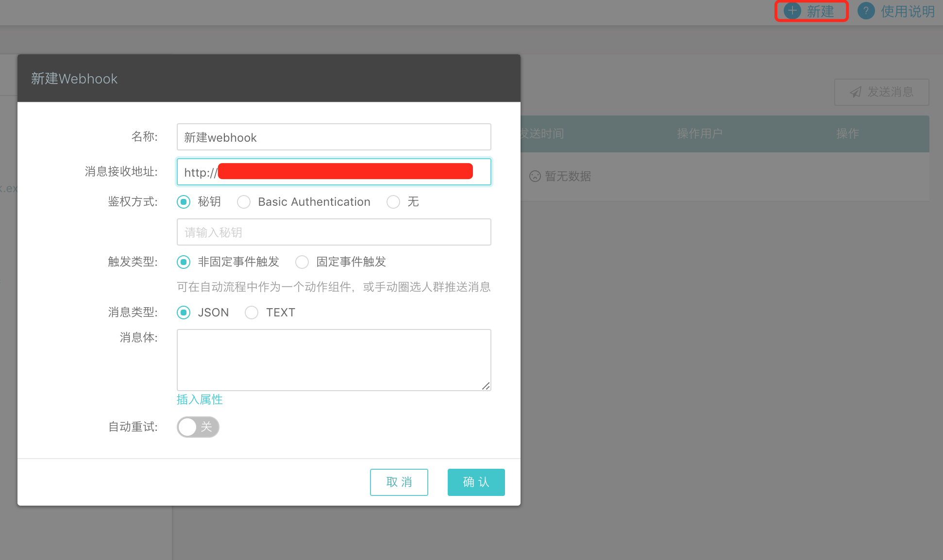The height and width of the screenshot is (560, 943).
Task: Select JSON message type
Action: 184,313
